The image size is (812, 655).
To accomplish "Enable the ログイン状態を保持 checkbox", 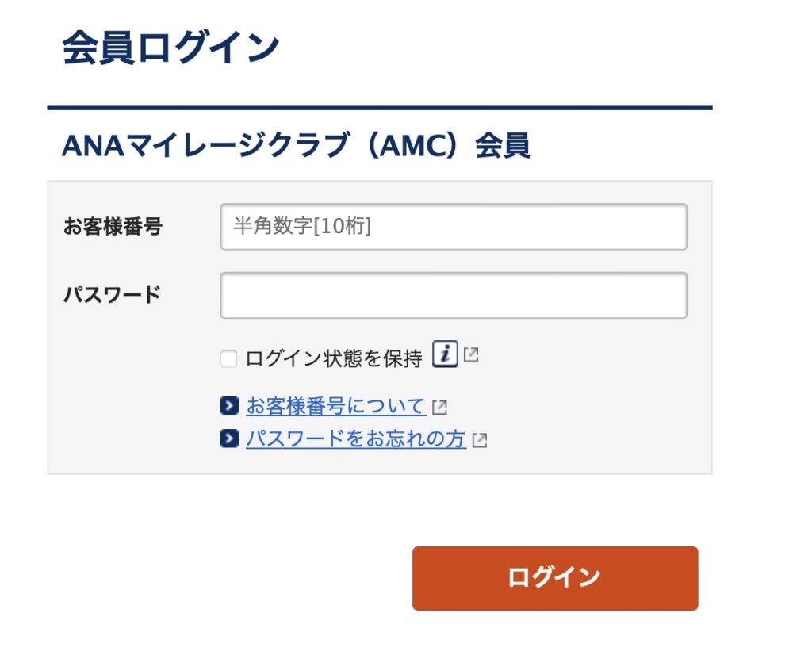I will coord(228,359).
